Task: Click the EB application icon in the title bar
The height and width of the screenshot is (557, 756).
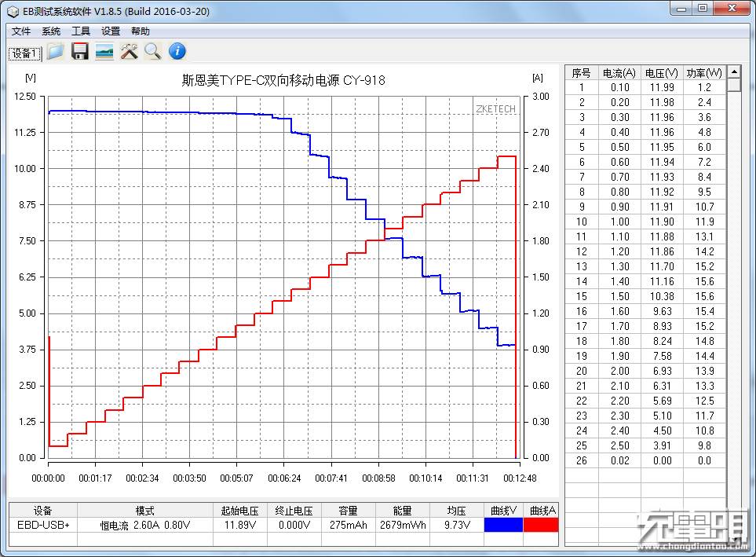Action: [13, 11]
